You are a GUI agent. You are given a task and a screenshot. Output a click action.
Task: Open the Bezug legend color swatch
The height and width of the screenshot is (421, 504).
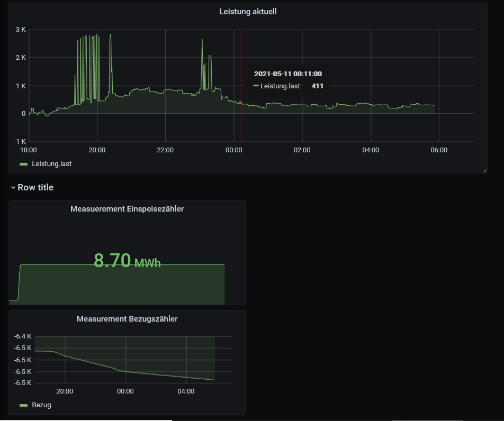click(23, 405)
